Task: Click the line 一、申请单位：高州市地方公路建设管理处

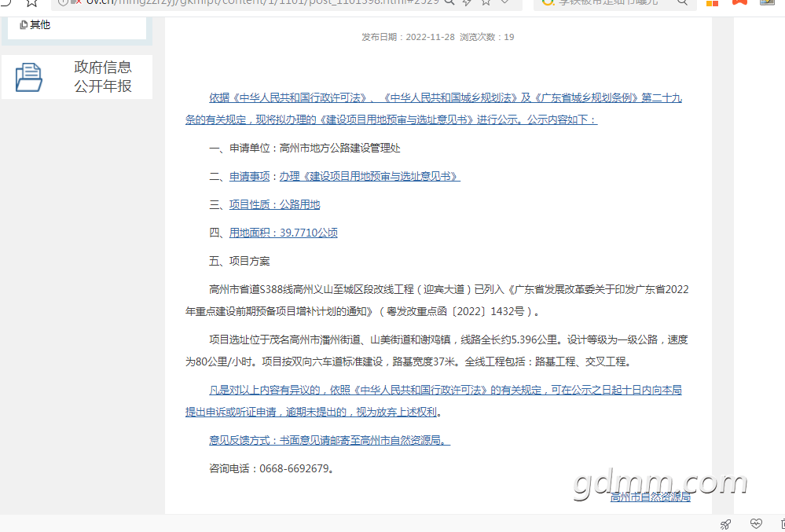Action: [x=305, y=149]
